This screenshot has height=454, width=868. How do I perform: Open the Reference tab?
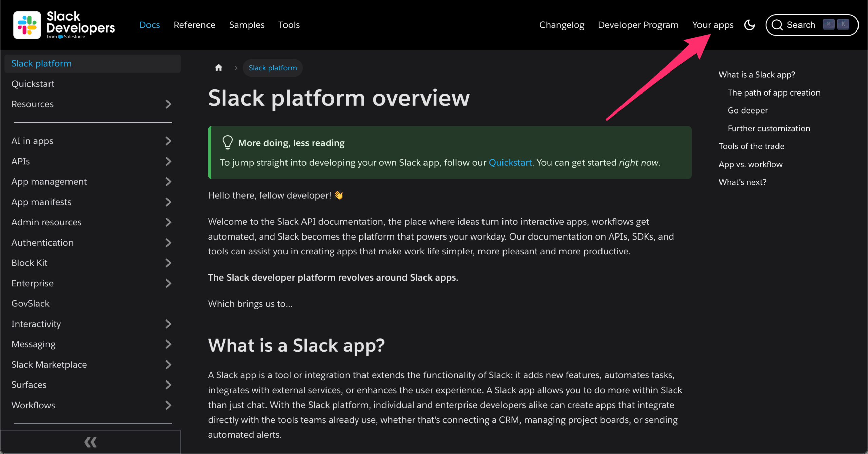click(x=194, y=25)
